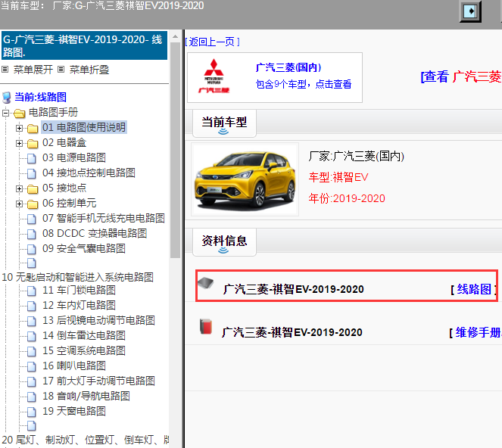Click 广汽三菱-祺智EV-2019-2020 title in 线路图 row
The image size is (502, 448).
[293, 289]
